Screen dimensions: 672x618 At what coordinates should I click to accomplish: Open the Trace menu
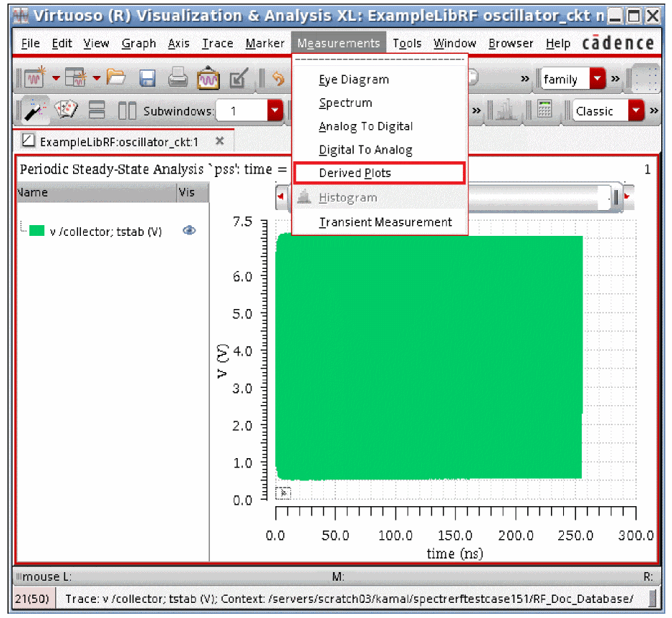click(217, 43)
